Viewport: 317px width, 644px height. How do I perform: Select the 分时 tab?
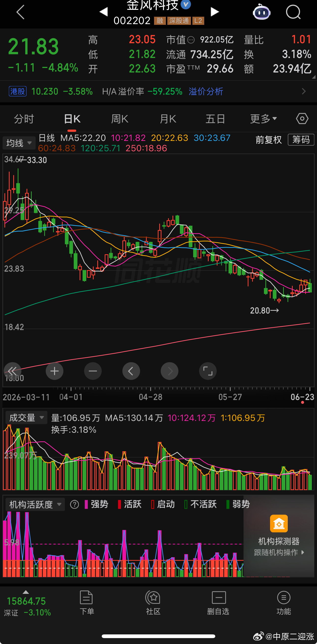tap(24, 119)
